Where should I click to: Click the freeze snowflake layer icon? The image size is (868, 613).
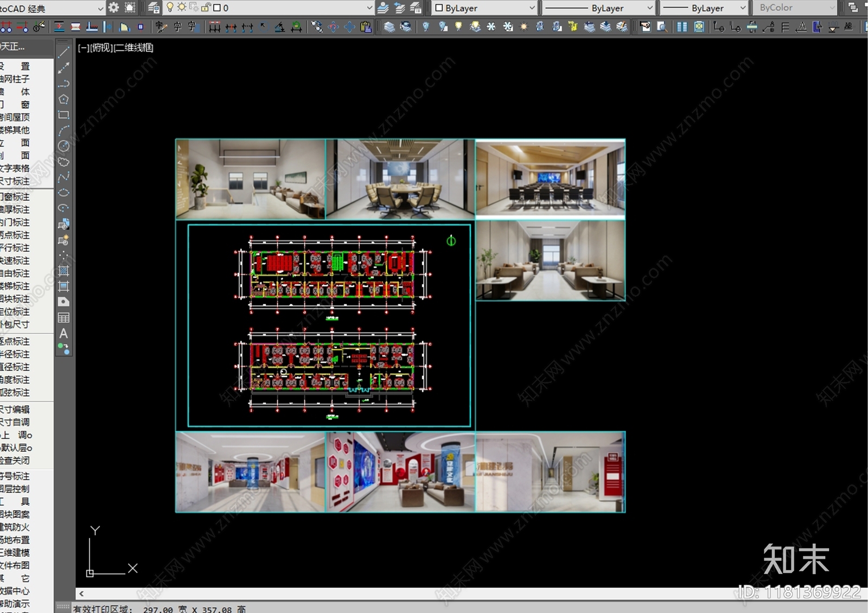(491, 27)
